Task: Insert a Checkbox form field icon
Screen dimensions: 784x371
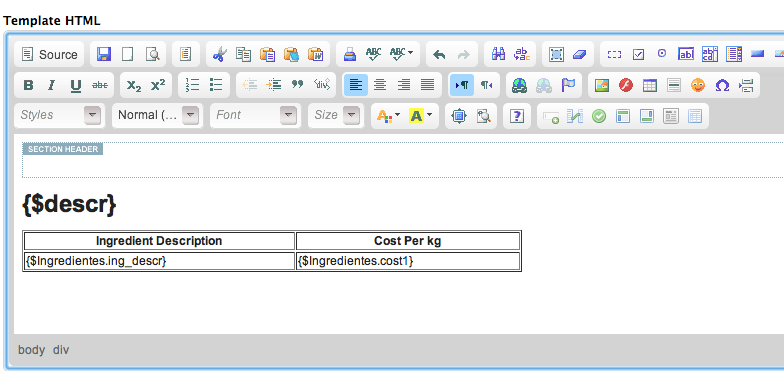Action: 638,54
